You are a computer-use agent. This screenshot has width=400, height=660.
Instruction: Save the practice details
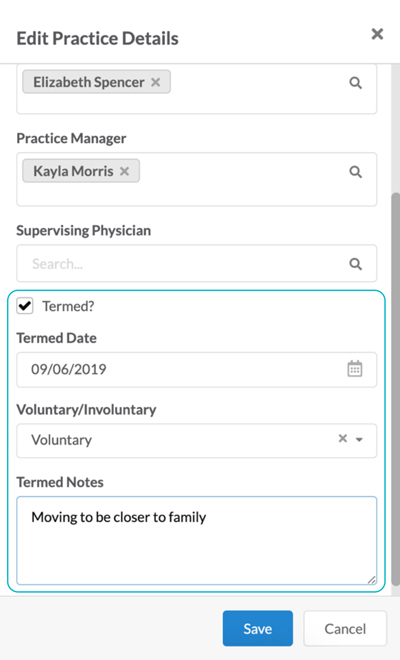coord(258,628)
